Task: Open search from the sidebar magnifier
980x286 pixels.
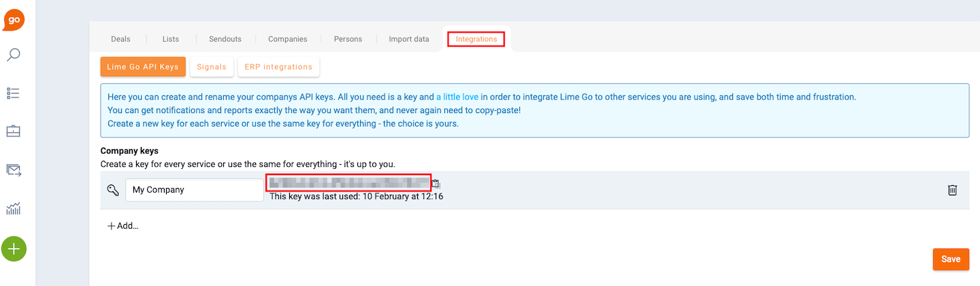Action: point(14,55)
